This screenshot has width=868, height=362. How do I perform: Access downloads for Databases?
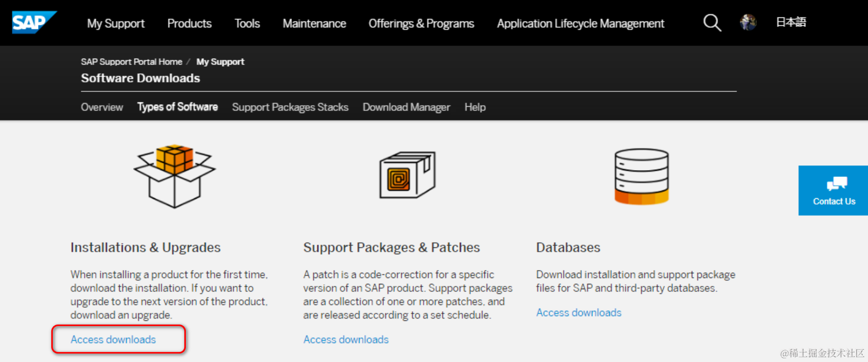(x=579, y=312)
